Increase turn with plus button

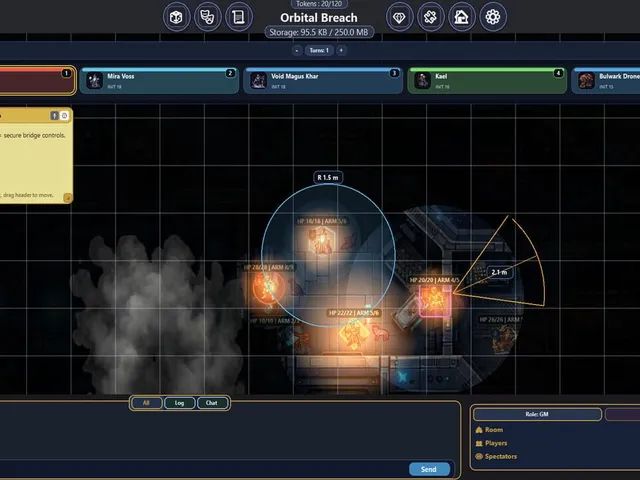point(341,51)
